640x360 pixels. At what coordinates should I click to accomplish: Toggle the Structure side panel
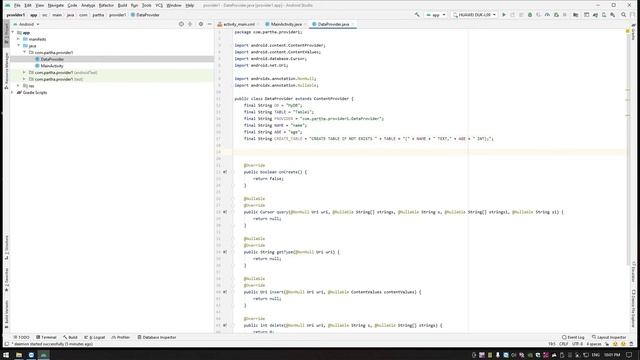(6, 247)
